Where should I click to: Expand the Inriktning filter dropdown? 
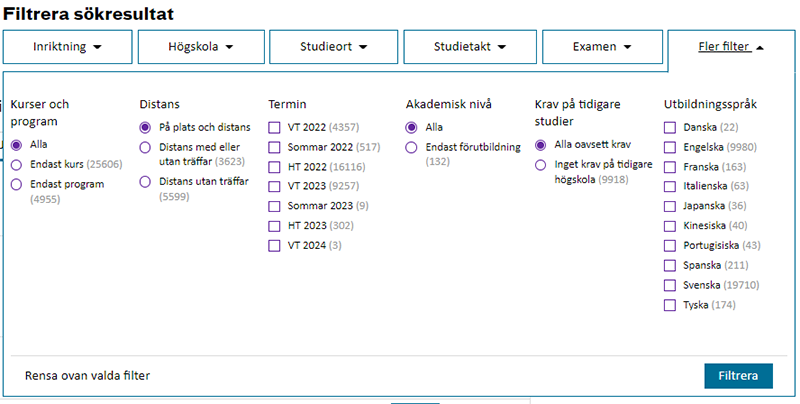[67, 47]
